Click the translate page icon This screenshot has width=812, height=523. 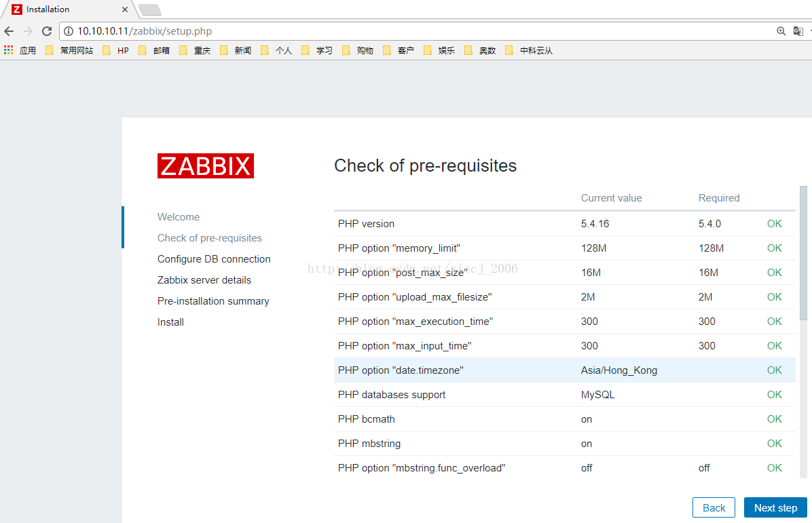tap(798, 31)
